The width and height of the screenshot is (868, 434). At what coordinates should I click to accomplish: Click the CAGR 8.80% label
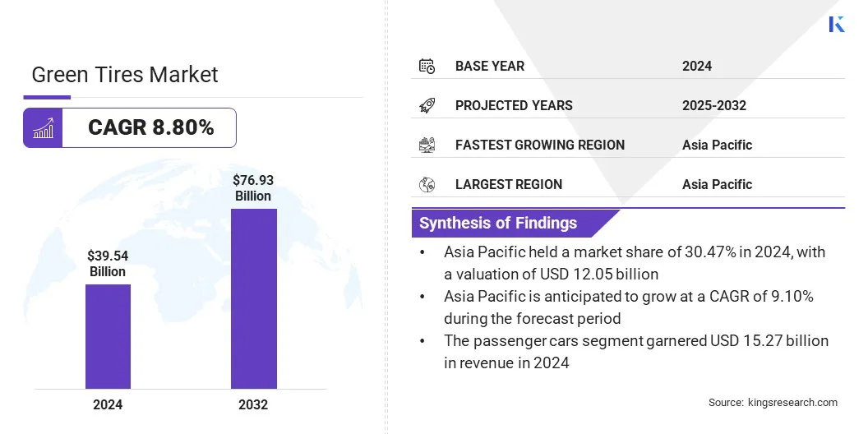(x=150, y=128)
